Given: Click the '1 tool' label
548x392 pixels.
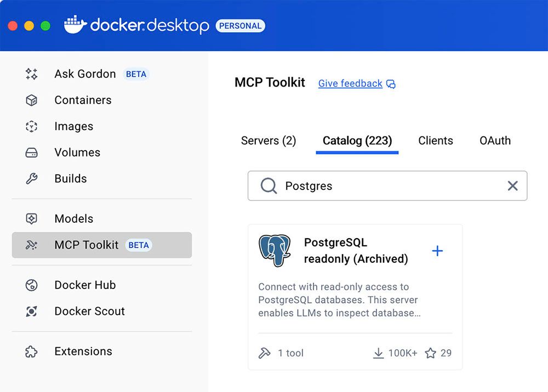Looking at the screenshot, I should coord(290,353).
